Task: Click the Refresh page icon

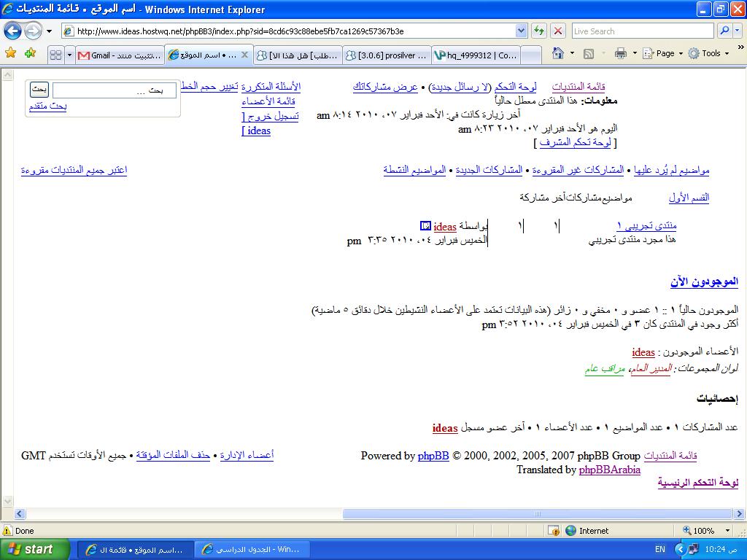Action: (x=539, y=31)
